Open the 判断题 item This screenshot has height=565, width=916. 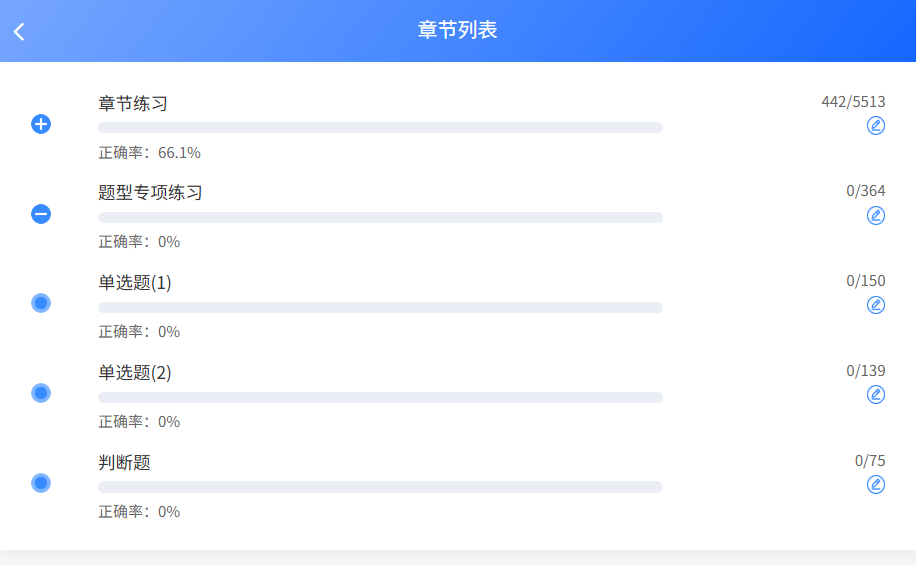pyautogui.click(x=124, y=463)
